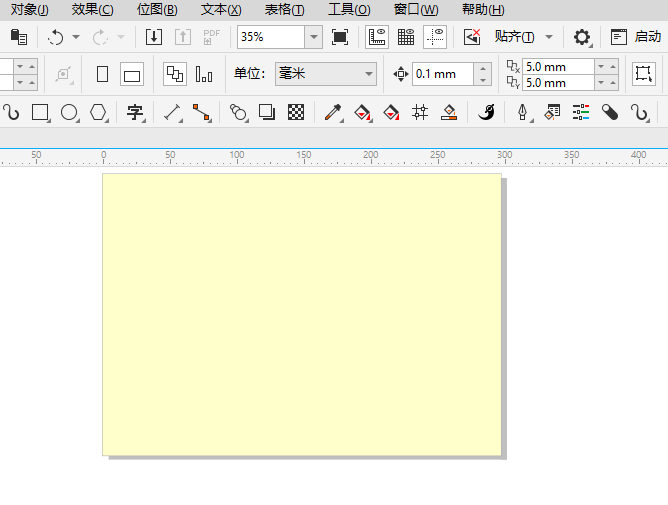Open the undo history dropdown arrow
The width and height of the screenshot is (668, 505).
76,37
